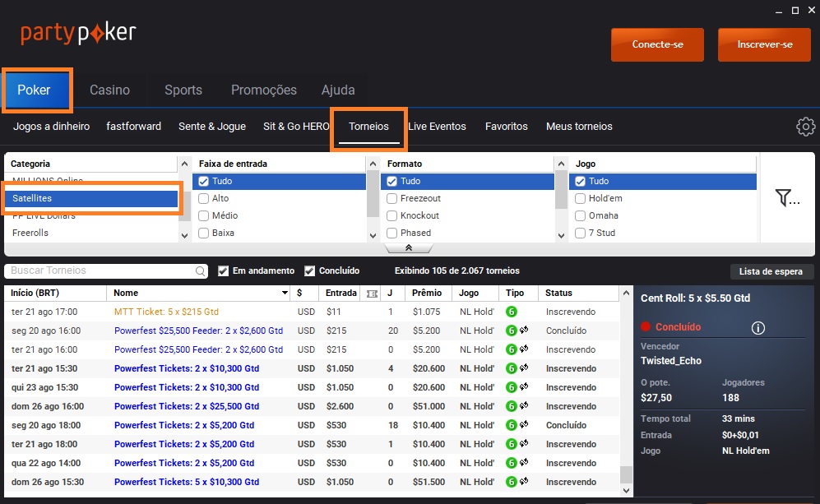Click the Formato list scrollbar thumb
820x504 pixels.
click(x=561, y=189)
